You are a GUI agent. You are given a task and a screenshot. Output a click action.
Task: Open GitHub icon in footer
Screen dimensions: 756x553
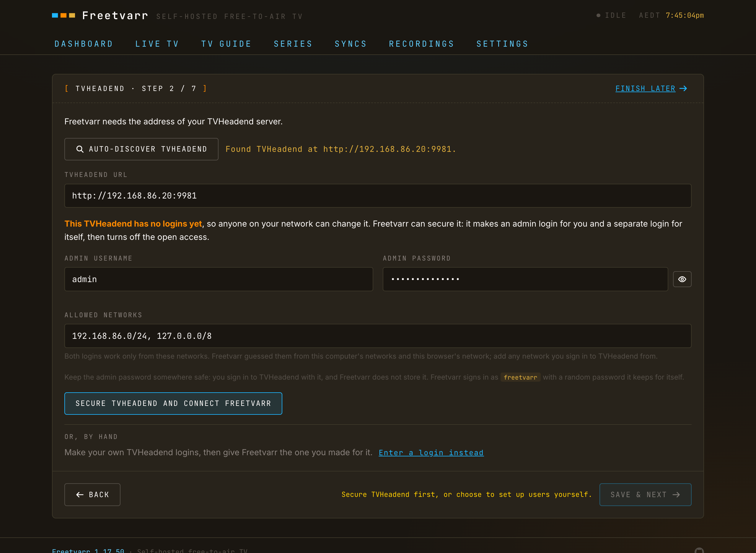coord(699,550)
